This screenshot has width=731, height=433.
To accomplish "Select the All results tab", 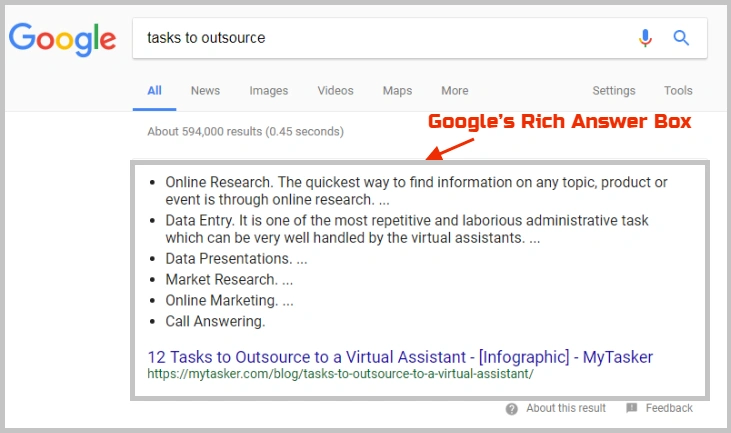I will click(154, 91).
